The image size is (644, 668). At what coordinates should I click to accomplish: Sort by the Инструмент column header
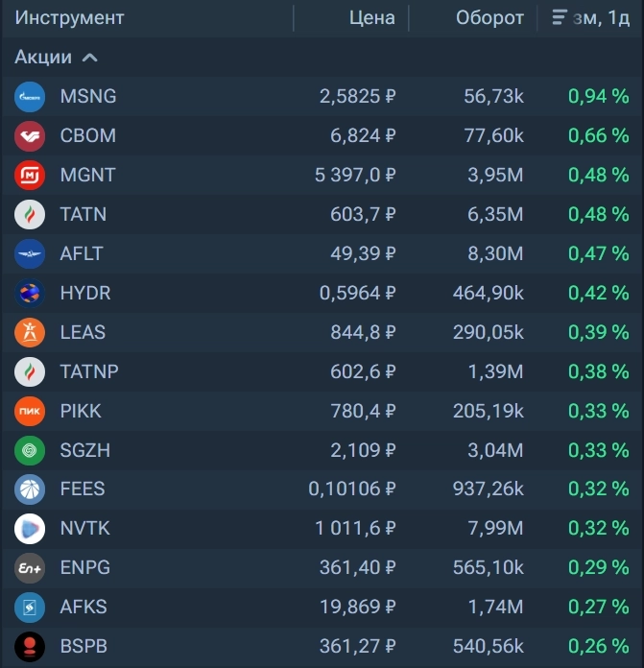(69, 18)
